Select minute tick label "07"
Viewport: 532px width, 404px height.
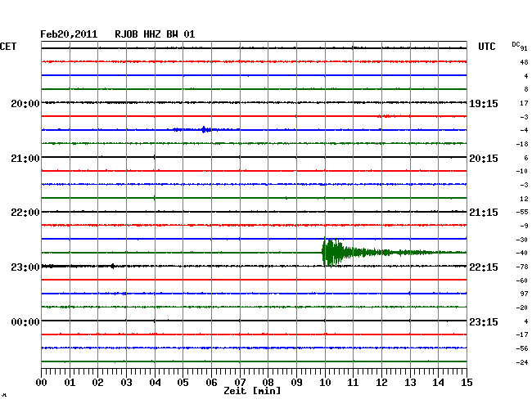point(240,382)
